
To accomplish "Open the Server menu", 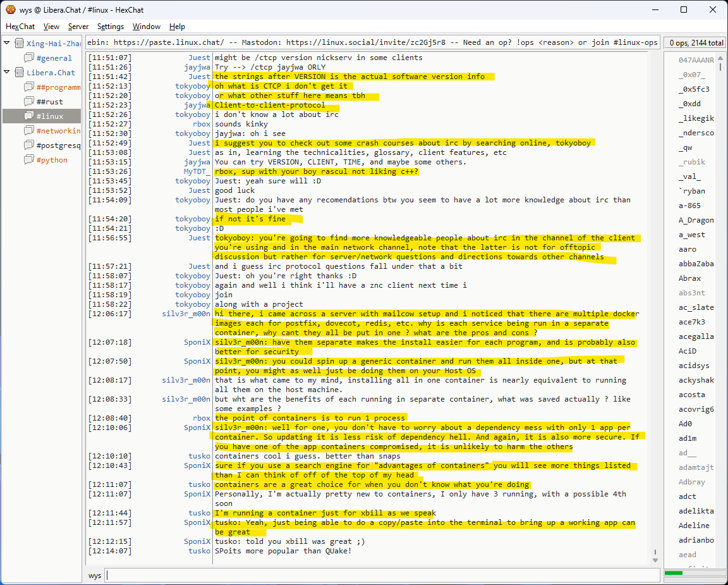I will (x=78, y=27).
